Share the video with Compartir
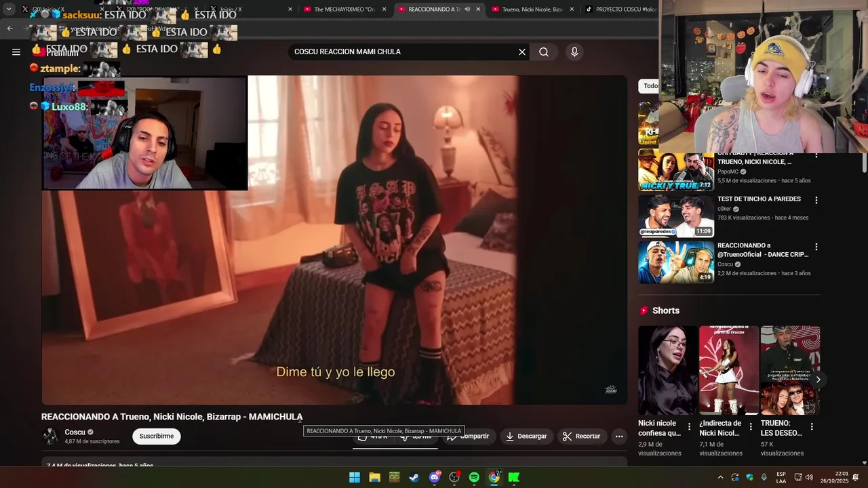Viewport: 868px width, 488px height. coord(468,436)
